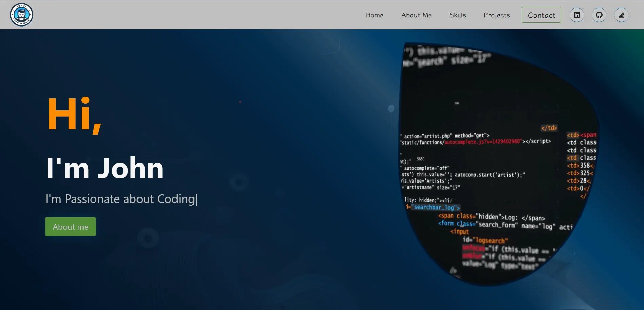This screenshot has width=644, height=310.
Task: Click the typing tagline 'I'm Passionate about Coding'
Action: click(x=121, y=199)
